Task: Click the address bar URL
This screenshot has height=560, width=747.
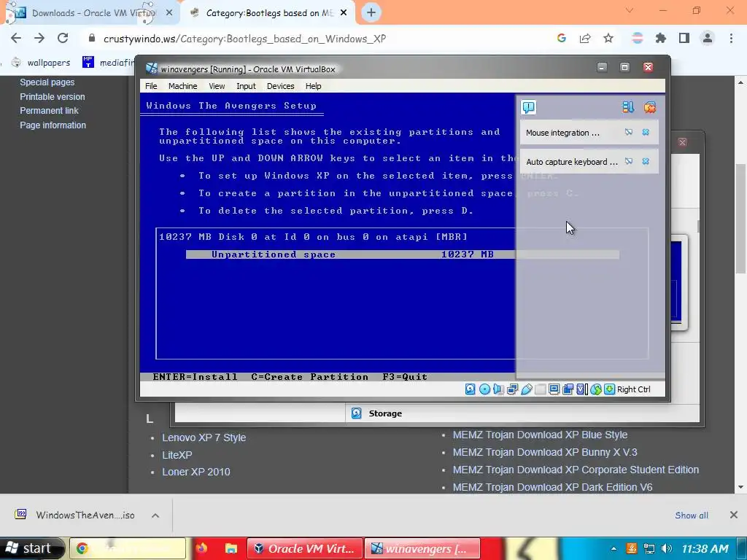Action: coord(244,39)
